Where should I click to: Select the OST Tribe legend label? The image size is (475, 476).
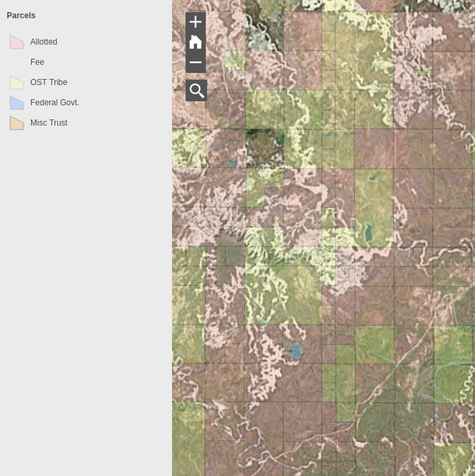[x=49, y=82]
